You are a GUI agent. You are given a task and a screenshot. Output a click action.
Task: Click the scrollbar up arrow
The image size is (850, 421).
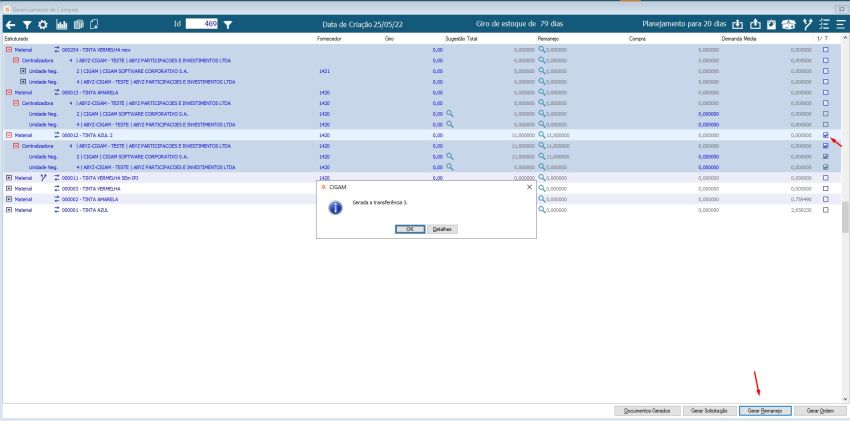845,38
